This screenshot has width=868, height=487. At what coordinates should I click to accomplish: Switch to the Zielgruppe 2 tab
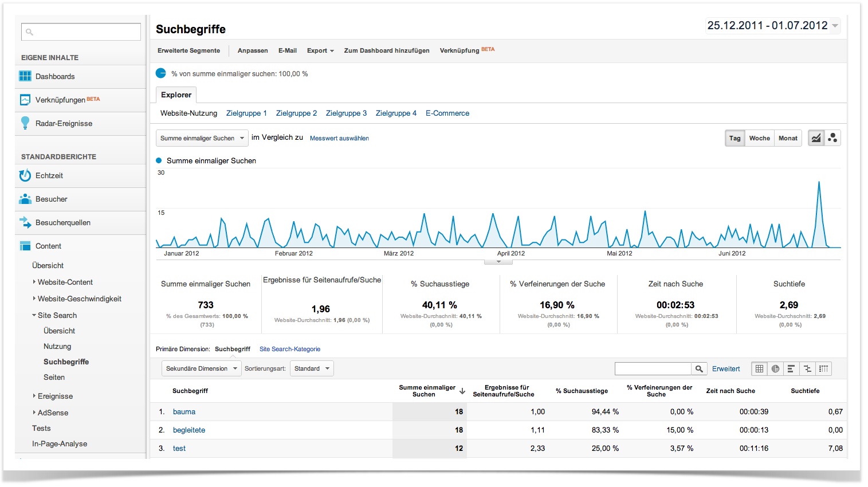(x=296, y=113)
